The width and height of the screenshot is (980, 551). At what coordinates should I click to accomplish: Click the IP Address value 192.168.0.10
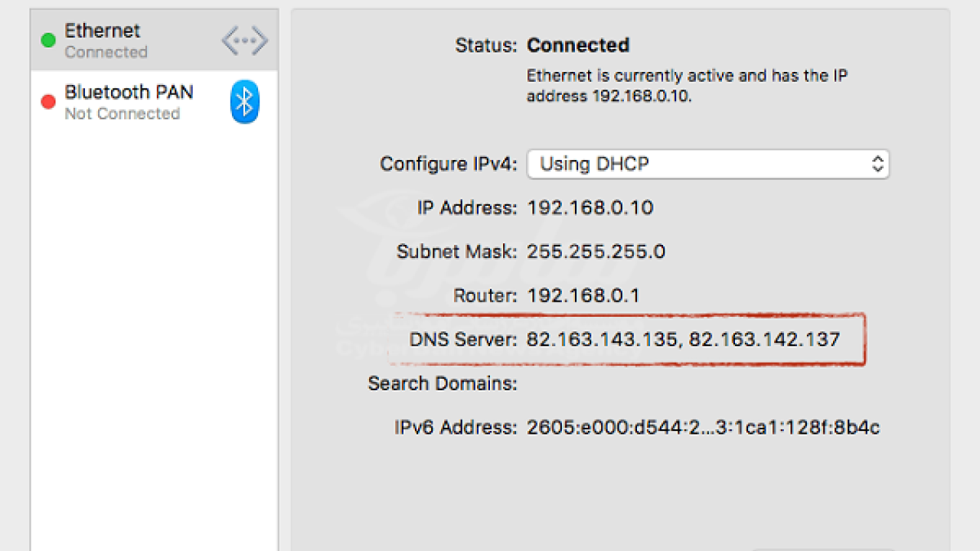pyautogui.click(x=590, y=208)
